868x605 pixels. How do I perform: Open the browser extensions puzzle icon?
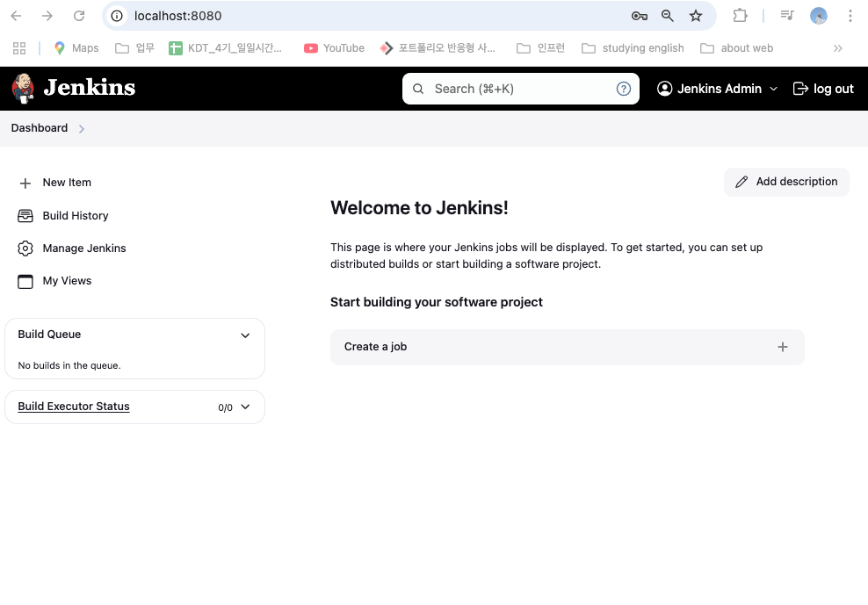[x=740, y=16]
